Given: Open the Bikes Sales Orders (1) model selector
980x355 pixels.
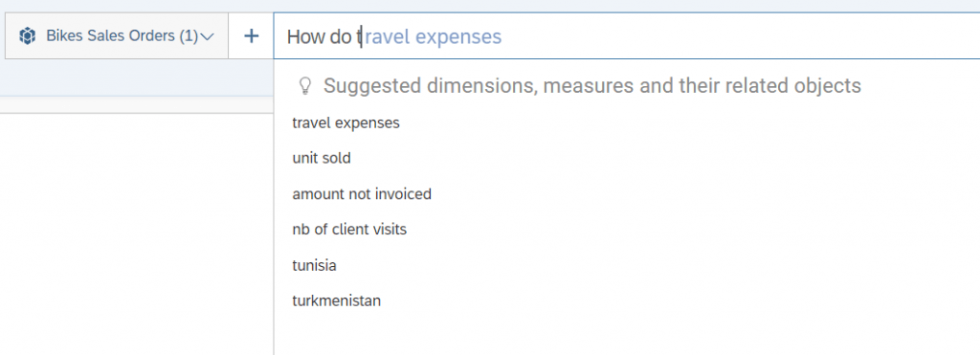Looking at the screenshot, I should (x=117, y=36).
